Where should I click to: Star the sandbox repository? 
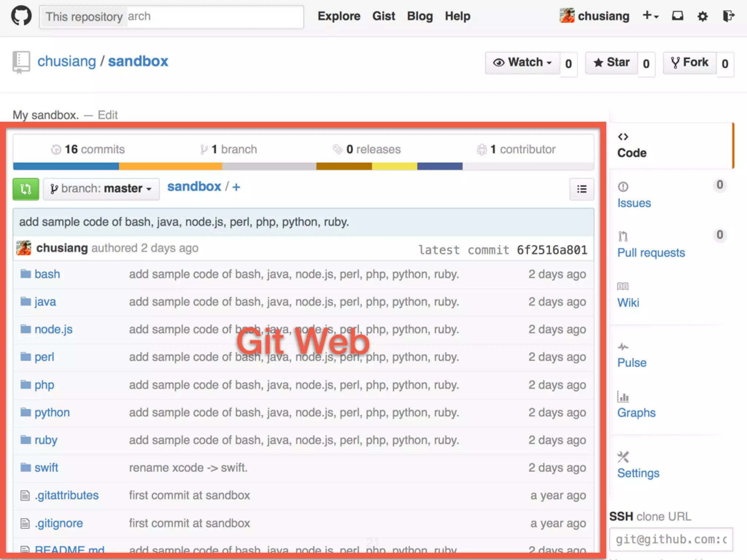612,63
